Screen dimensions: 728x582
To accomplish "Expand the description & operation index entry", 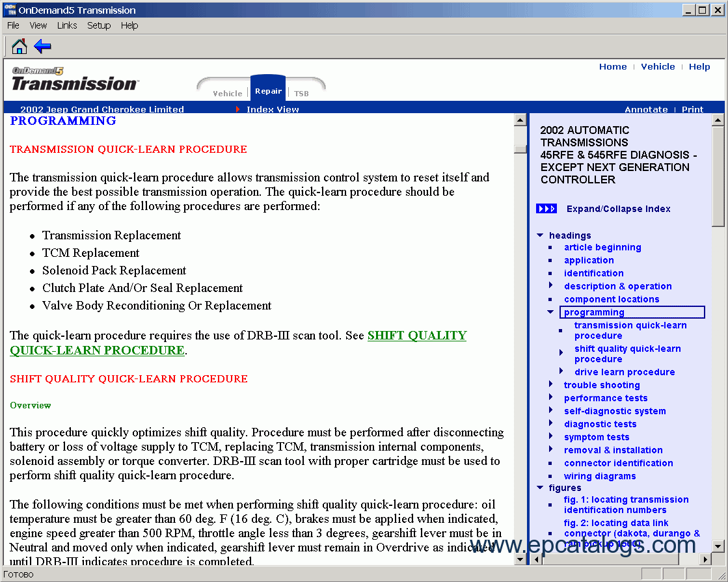I will click(550, 285).
